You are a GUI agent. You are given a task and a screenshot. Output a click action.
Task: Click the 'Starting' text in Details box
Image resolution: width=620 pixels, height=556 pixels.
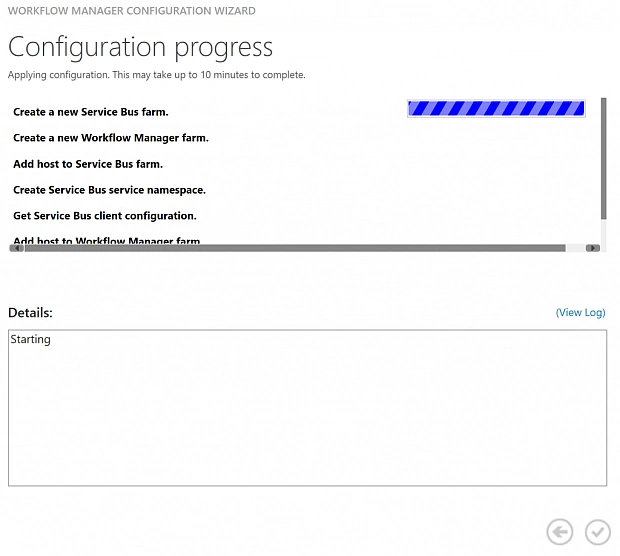tap(30, 339)
